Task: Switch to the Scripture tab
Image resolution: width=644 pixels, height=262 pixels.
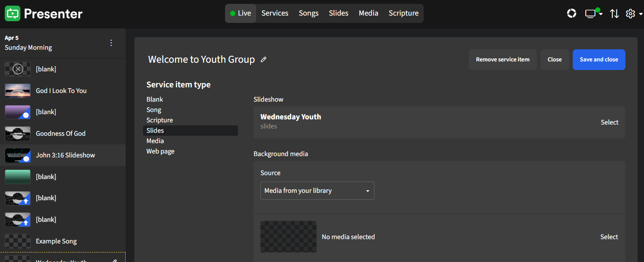Action: pyautogui.click(x=403, y=13)
